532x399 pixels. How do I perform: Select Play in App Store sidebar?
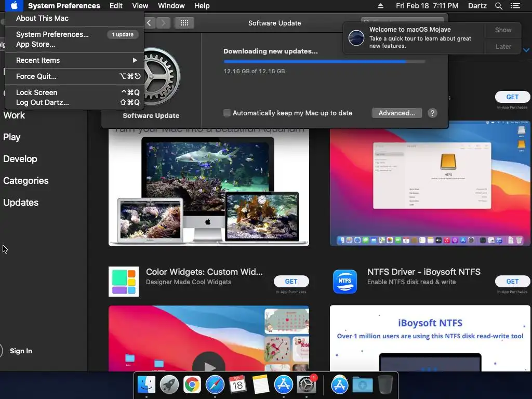click(x=12, y=137)
